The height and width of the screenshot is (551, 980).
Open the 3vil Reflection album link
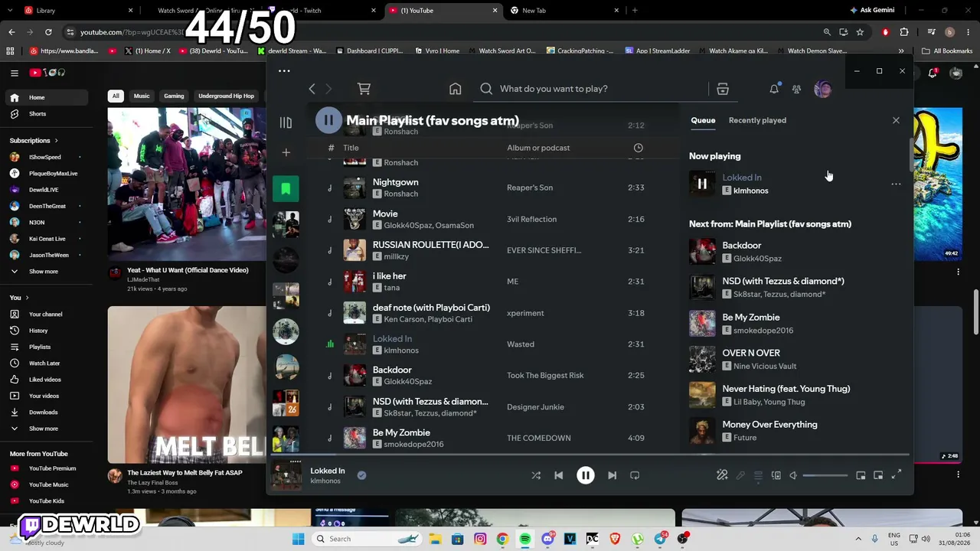click(531, 219)
